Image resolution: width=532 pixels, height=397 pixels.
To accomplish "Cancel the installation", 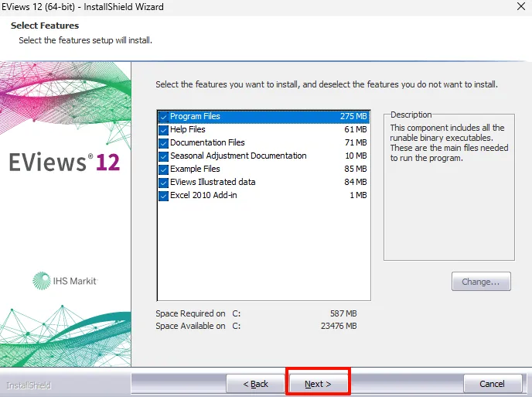I will (x=492, y=384).
